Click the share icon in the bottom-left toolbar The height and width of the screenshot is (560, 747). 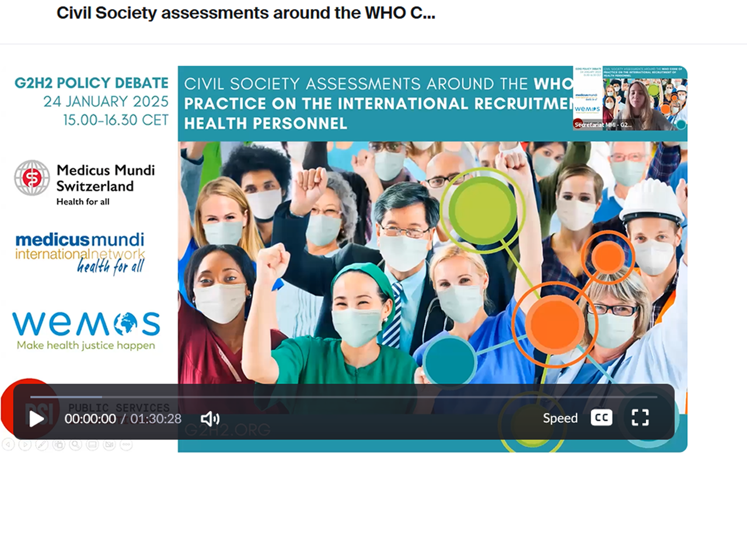59,444
